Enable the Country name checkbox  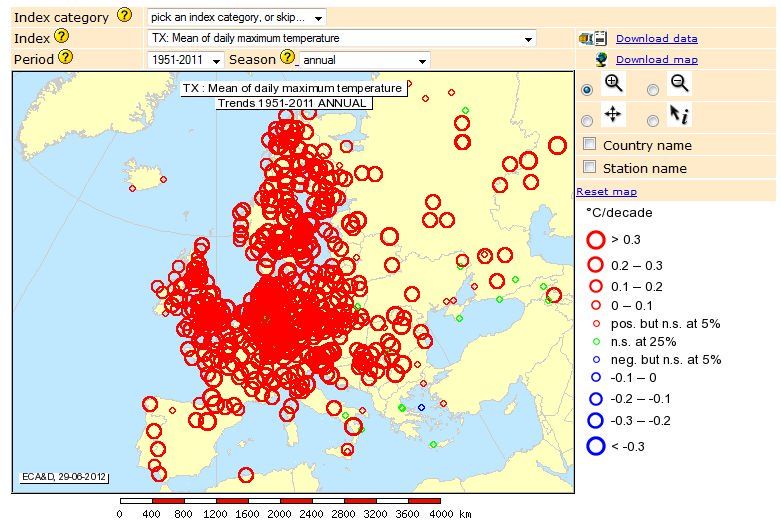pos(589,144)
